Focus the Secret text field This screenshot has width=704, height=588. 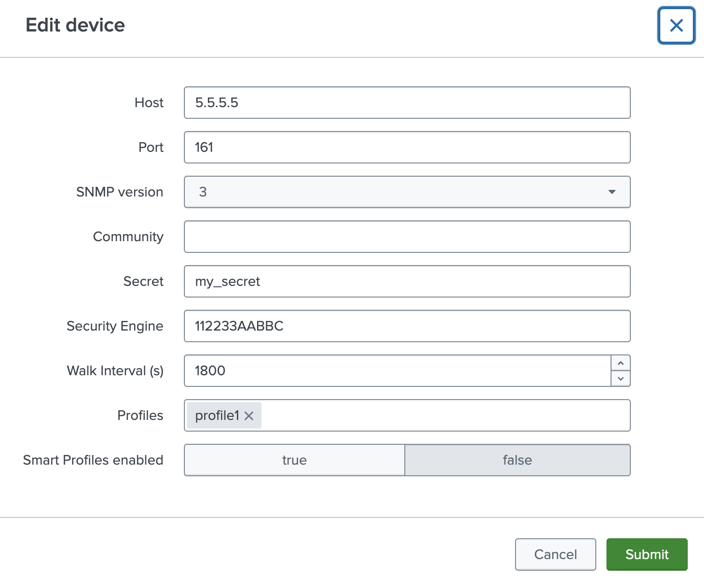click(406, 281)
